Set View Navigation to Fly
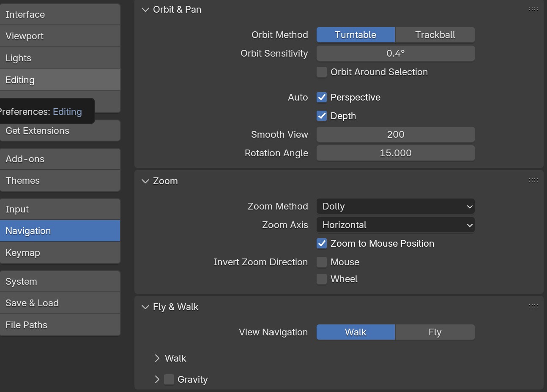This screenshot has height=392, width=547. [x=435, y=332]
